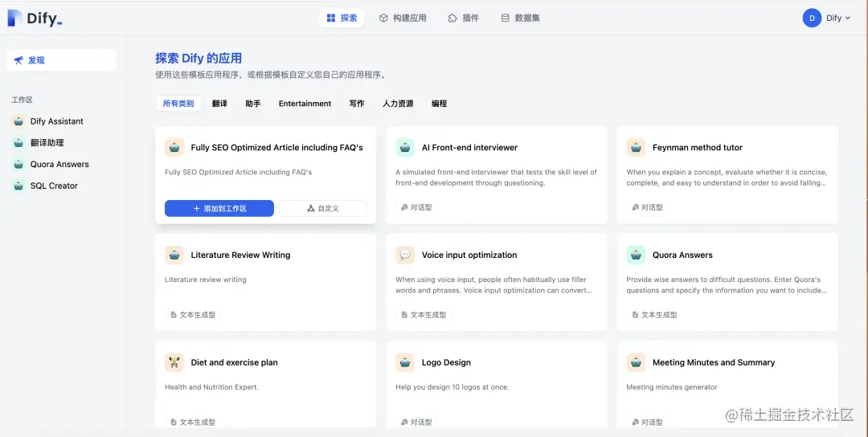The width and height of the screenshot is (868, 437).
Task: Click the Dify logo in the header
Action: point(35,18)
